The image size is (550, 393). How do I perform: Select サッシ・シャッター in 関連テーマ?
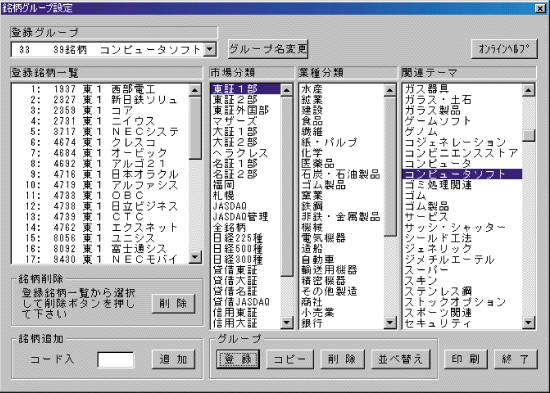click(x=462, y=227)
